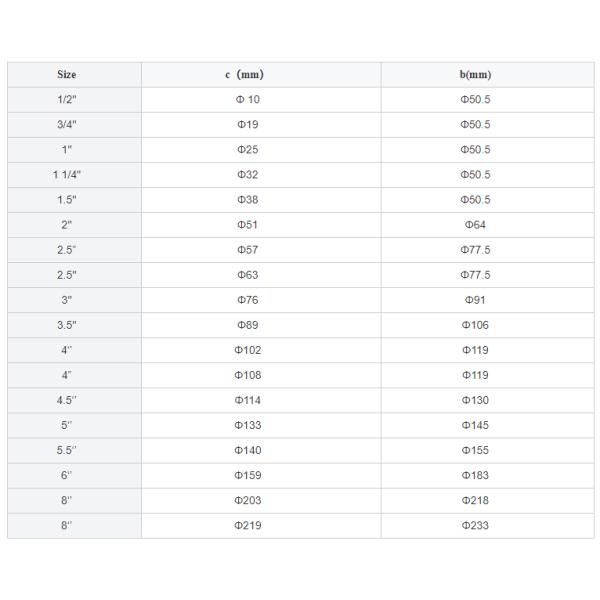Screen dimensions: 600x600
Task: Click the Size column header
Action: [66, 75]
